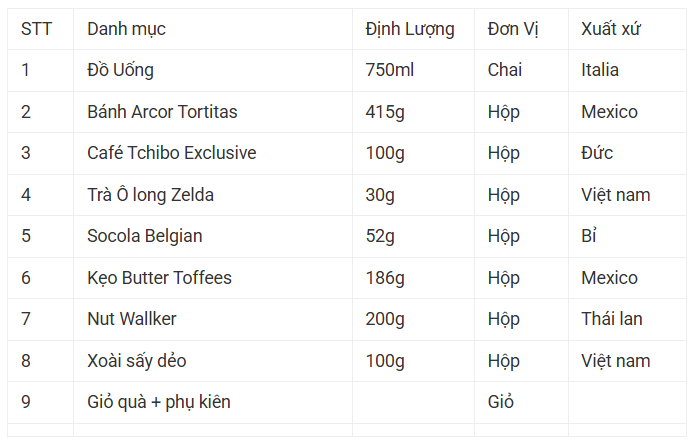Click the 'Socola Belgian' cell
This screenshot has height=445, width=693.
tap(145, 236)
